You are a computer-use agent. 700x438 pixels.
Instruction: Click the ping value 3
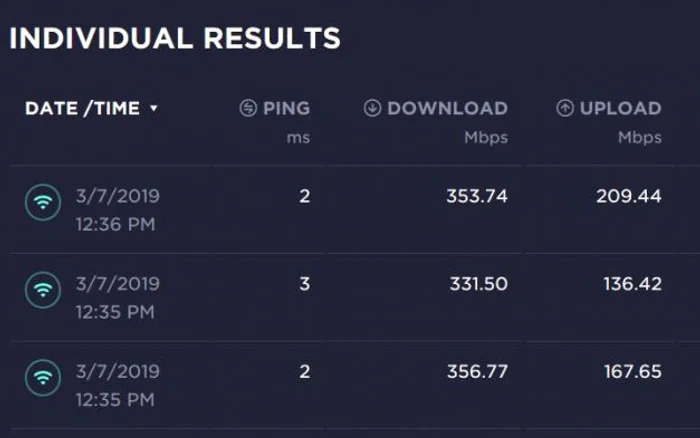coord(304,284)
